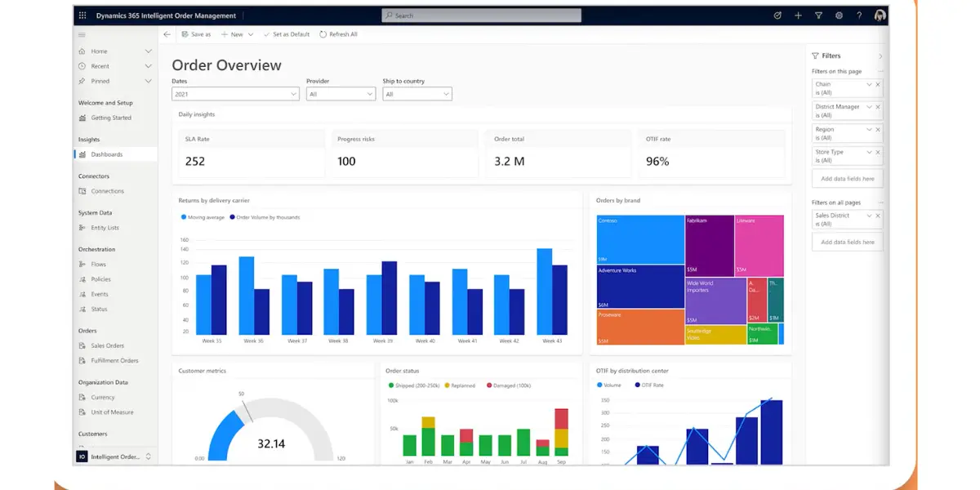Image resolution: width=980 pixels, height=490 pixels.
Task: Click the Order total 3.2 M card
Action: coord(559,153)
